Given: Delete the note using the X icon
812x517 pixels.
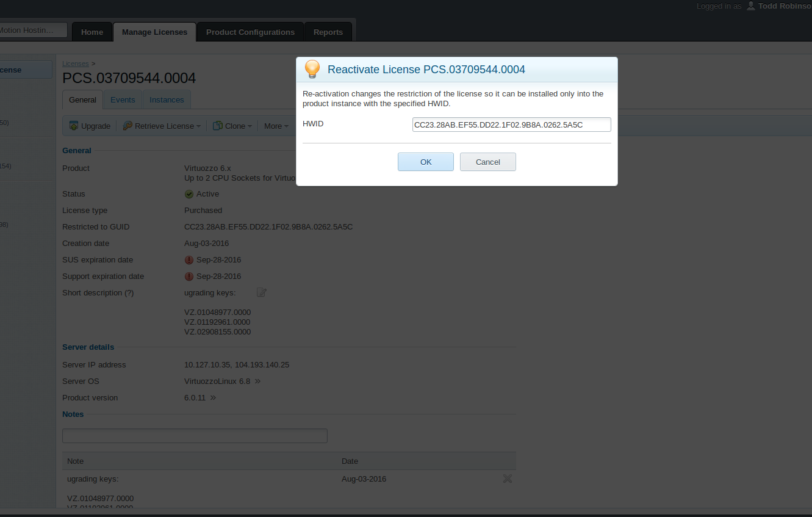Looking at the screenshot, I should pos(507,479).
